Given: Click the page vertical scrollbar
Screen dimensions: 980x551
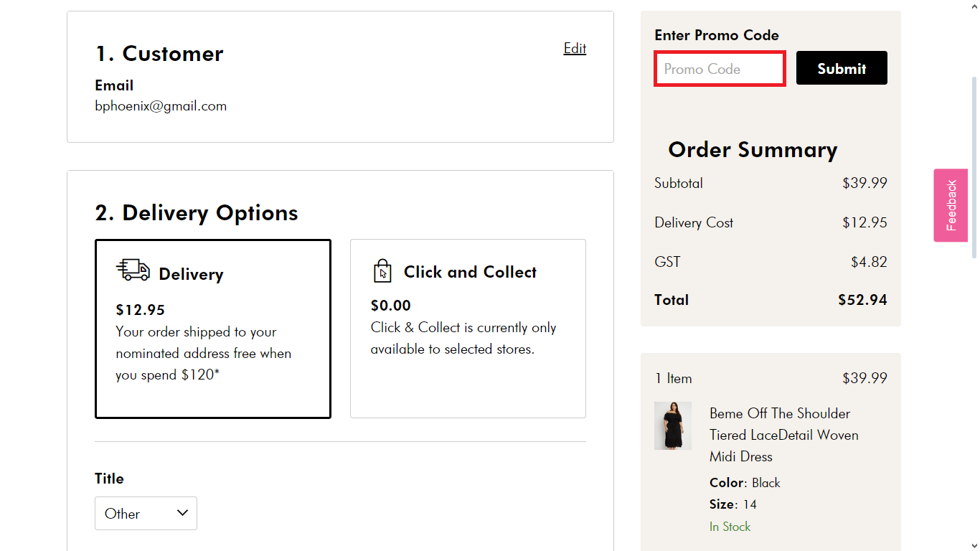Looking at the screenshot, I should tap(974, 165).
